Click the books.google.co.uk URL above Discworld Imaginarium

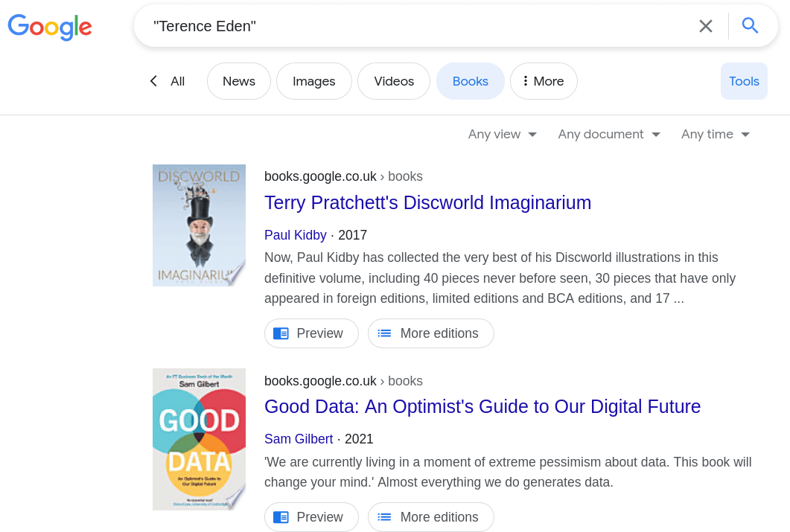point(343,176)
